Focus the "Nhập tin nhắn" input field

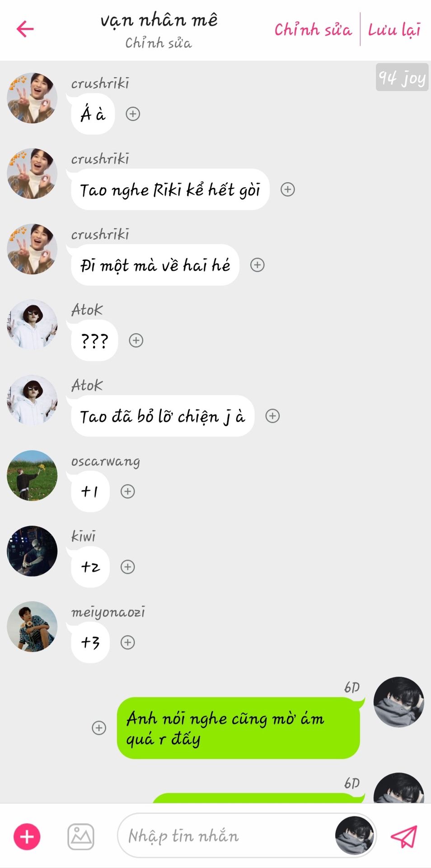click(226, 836)
